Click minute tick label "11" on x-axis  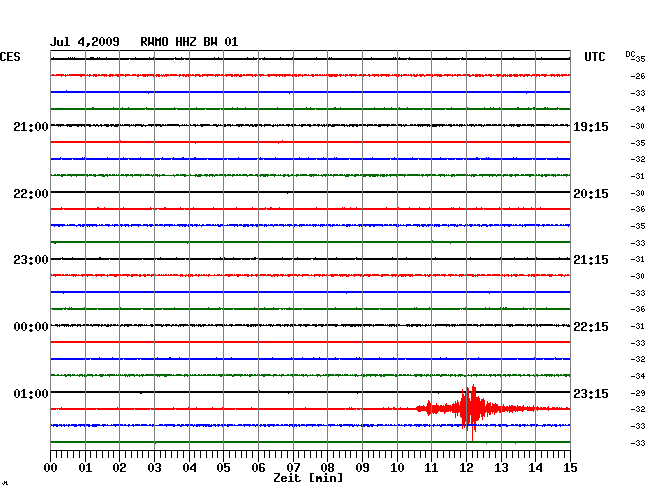(x=432, y=467)
